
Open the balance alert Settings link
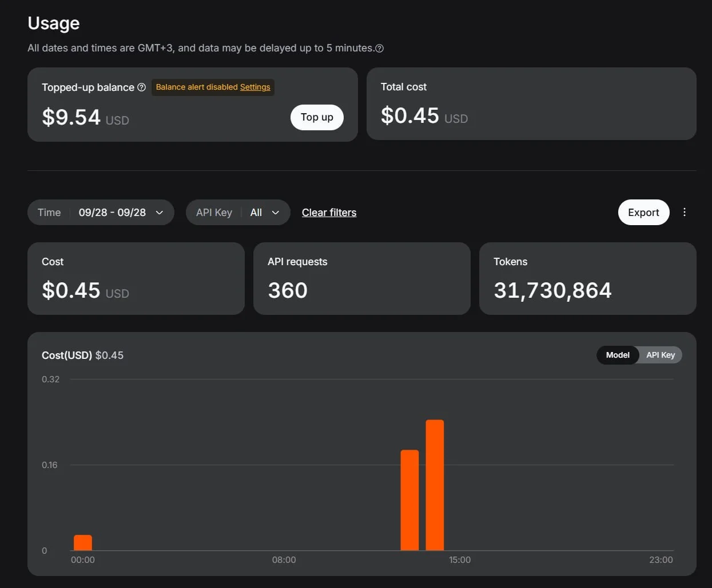click(x=255, y=87)
